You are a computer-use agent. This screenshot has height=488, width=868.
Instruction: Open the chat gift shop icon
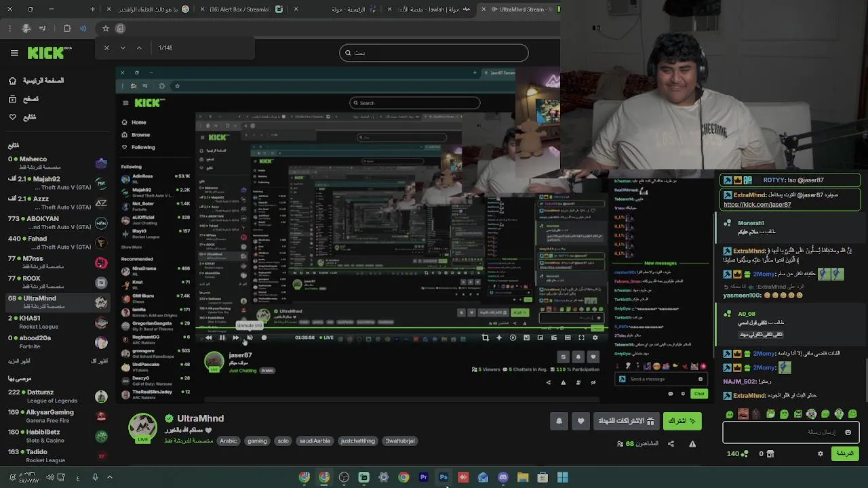770,453
